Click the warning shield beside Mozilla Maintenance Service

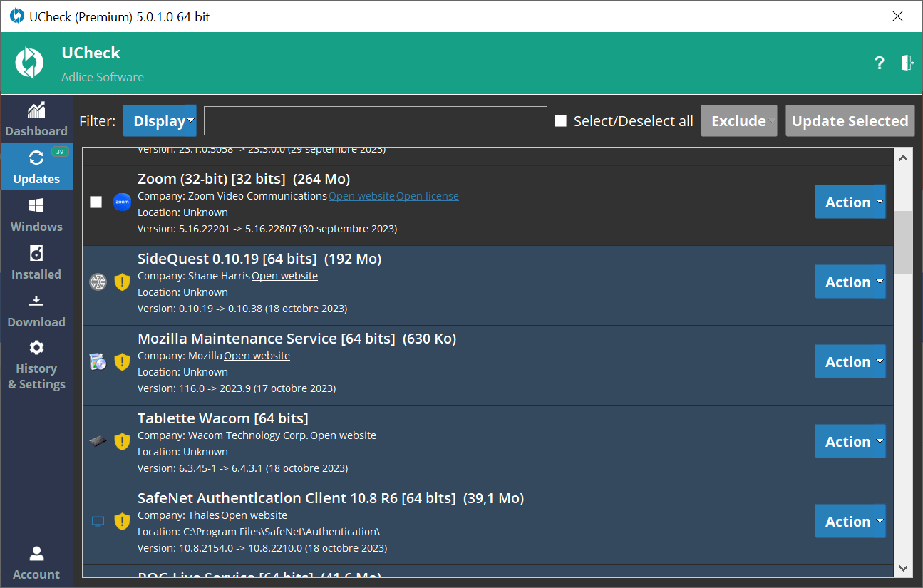tap(122, 361)
